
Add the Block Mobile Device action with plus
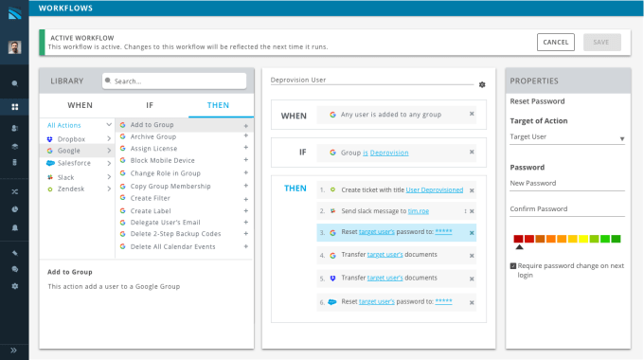(x=246, y=160)
